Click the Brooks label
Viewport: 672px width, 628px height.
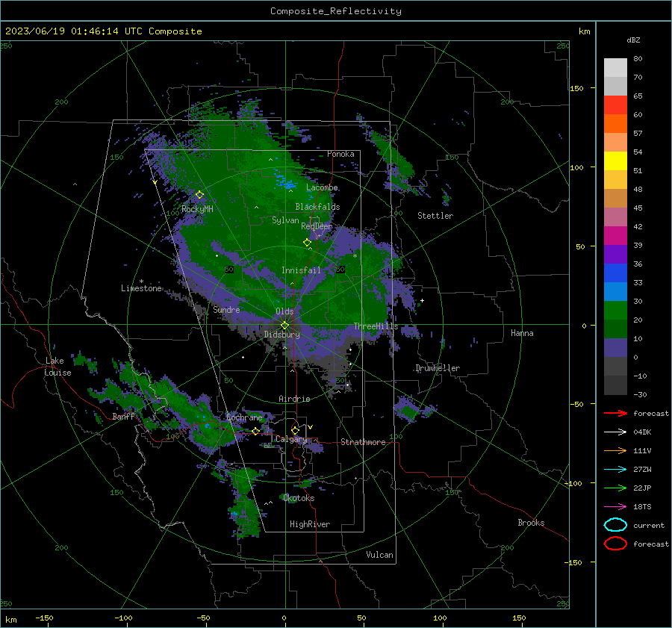pyautogui.click(x=531, y=523)
